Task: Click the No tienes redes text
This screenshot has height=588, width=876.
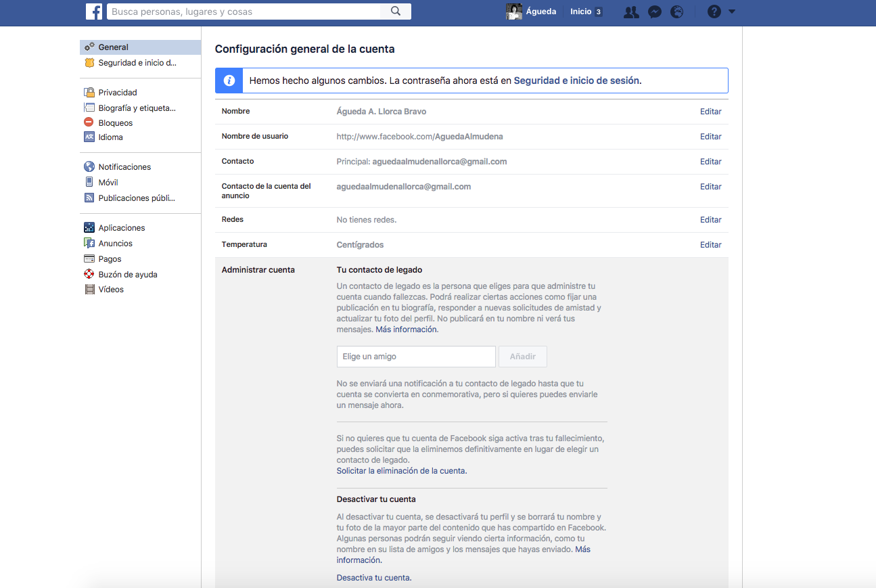Action: (367, 220)
